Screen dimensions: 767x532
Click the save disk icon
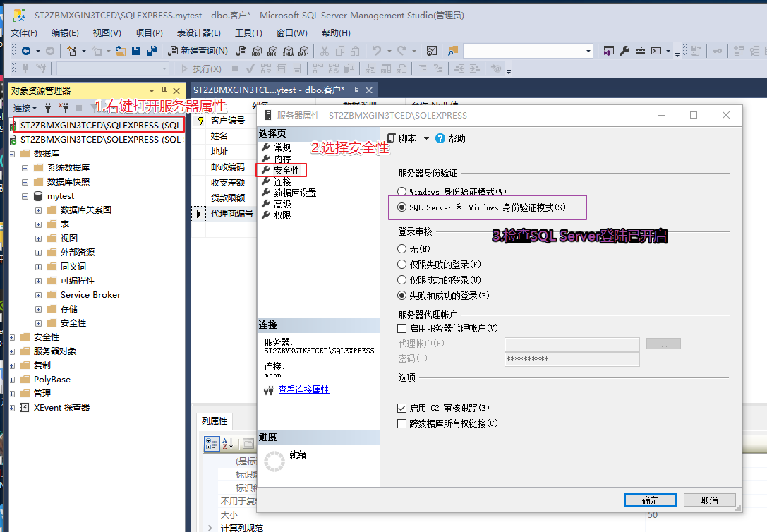[136, 50]
